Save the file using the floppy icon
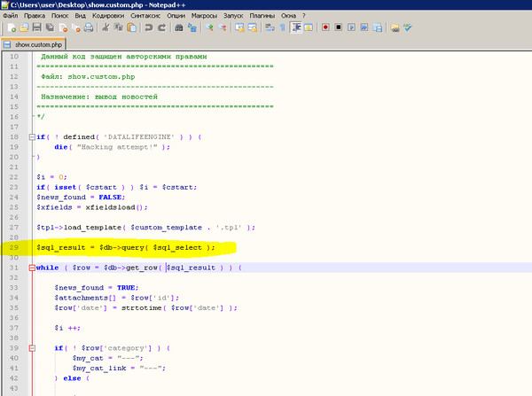The image size is (532, 396). coord(35,27)
